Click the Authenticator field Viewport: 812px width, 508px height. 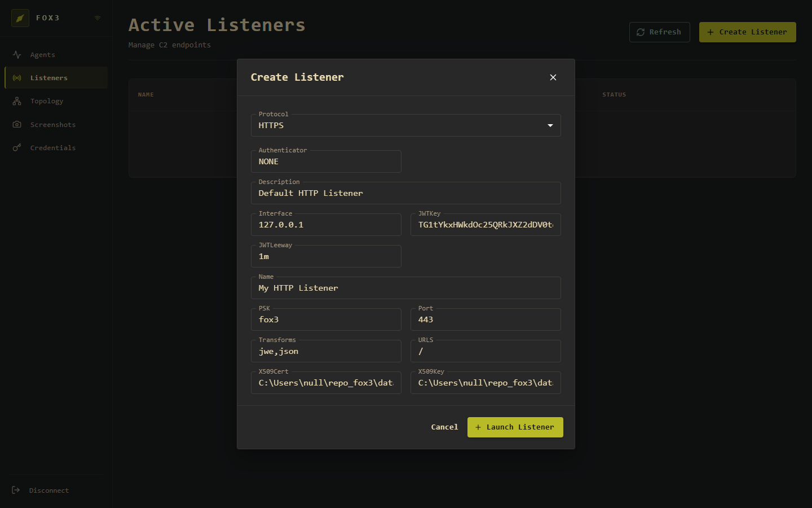[x=326, y=161]
